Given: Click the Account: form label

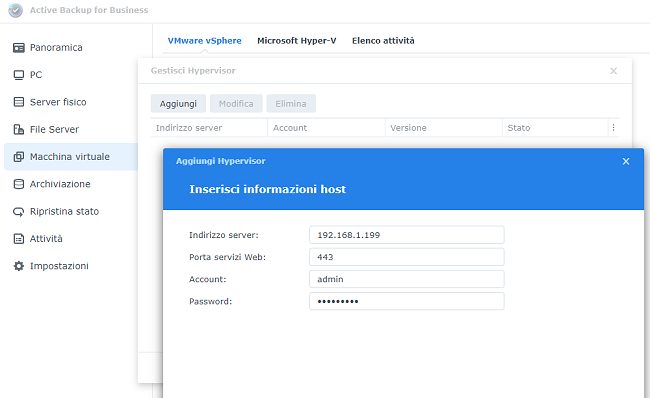Looking at the screenshot, I should (208, 279).
